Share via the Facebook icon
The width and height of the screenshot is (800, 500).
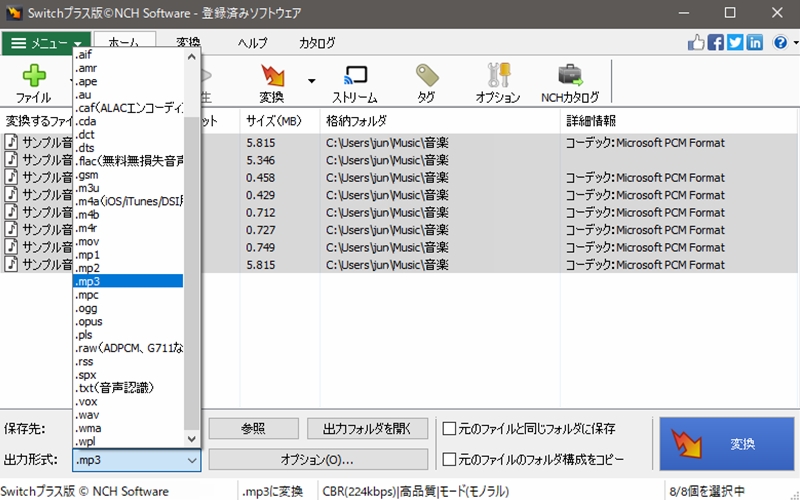coord(716,42)
